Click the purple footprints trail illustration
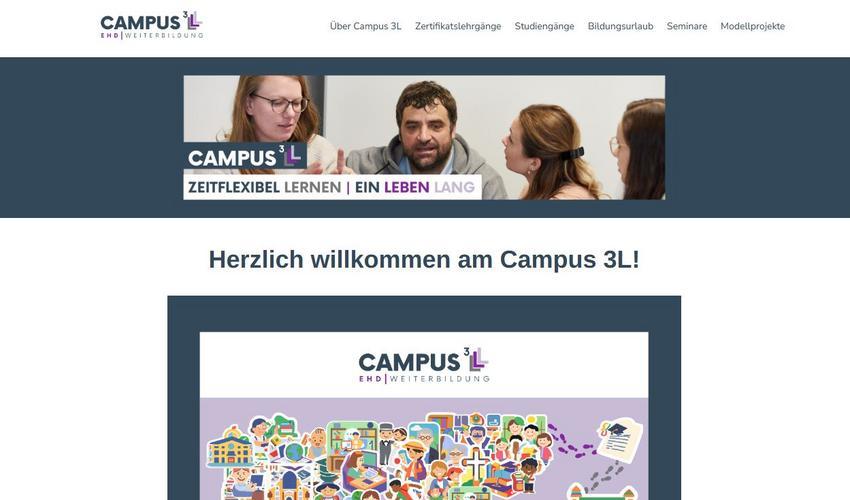This screenshot has width=850, height=500. pos(570,439)
